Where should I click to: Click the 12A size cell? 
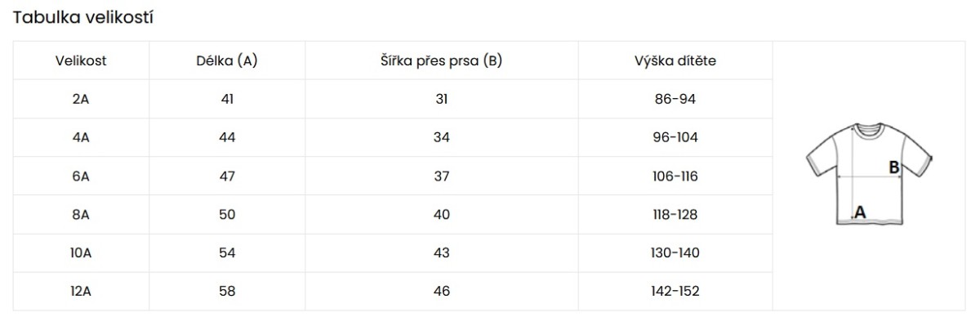pos(81,291)
